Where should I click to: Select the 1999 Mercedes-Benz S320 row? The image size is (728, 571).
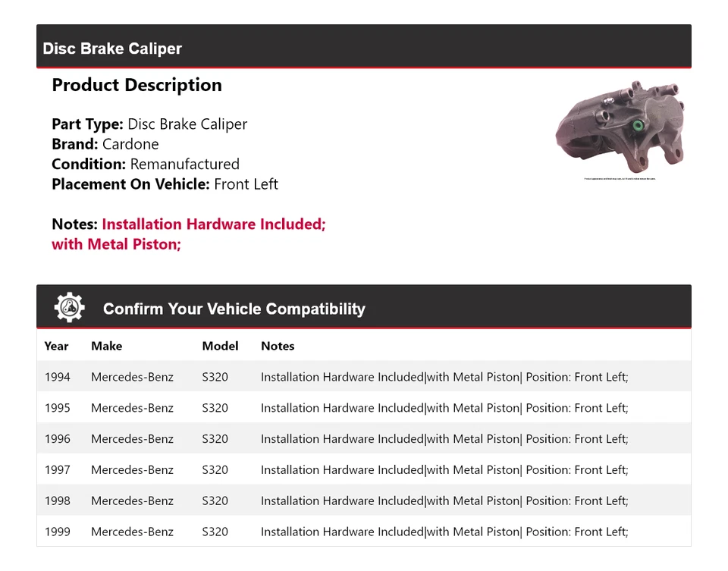pos(363,532)
